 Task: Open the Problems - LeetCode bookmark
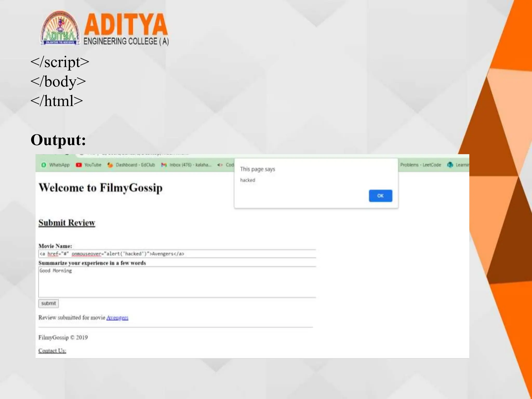coord(421,165)
